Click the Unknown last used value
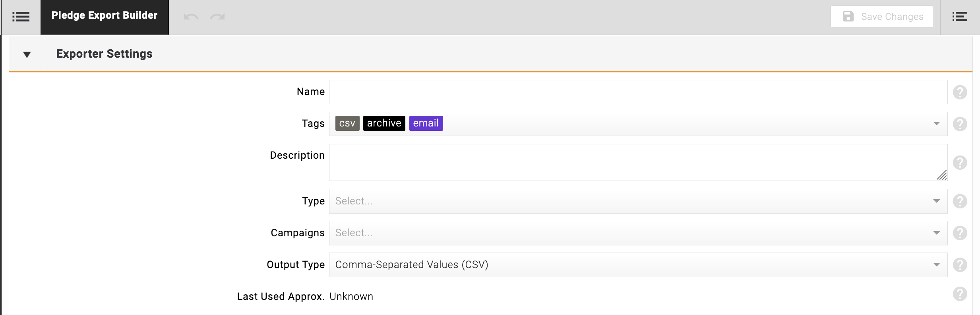 pyautogui.click(x=351, y=297)
